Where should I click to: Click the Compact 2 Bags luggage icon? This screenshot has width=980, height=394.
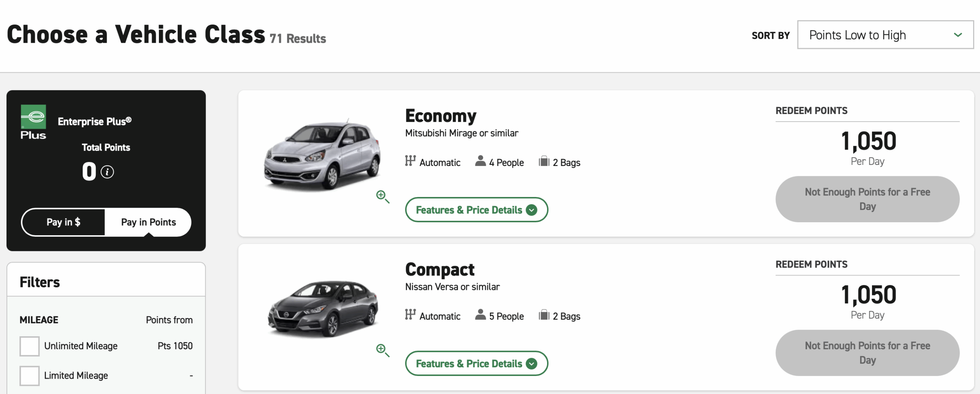[544, 315]
